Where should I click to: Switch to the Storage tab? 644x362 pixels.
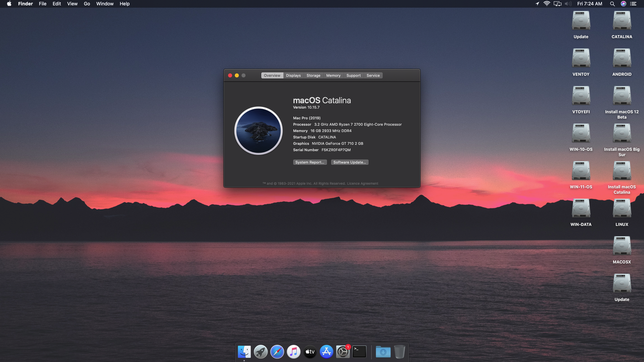313,75
